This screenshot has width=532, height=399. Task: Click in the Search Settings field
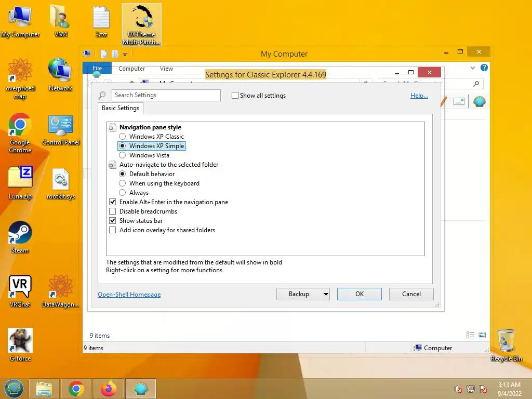click(166, 96)
